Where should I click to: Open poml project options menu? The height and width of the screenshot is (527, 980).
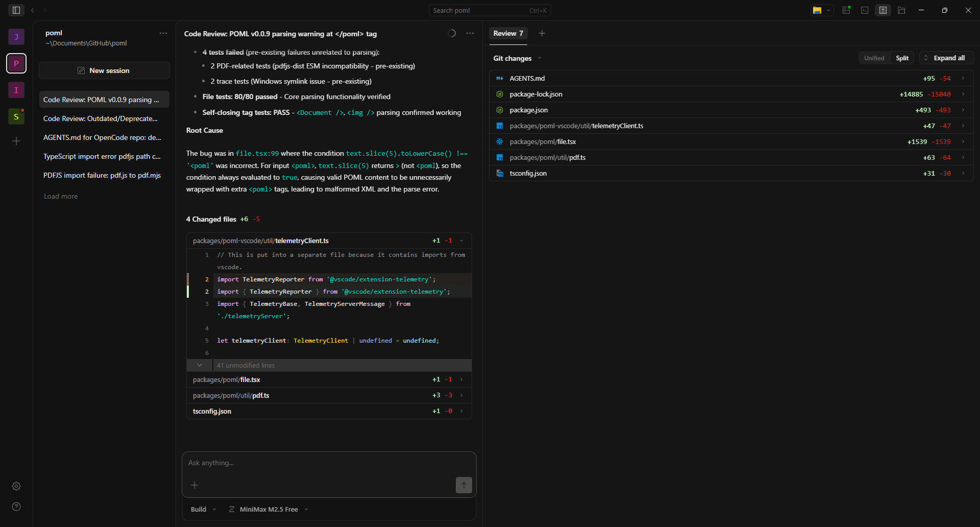coord(163,33)
